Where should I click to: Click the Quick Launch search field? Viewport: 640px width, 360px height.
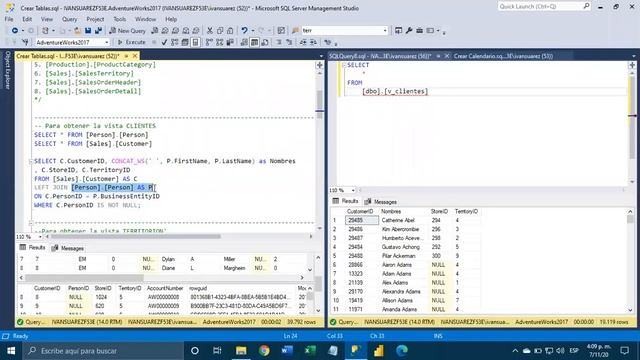540,6
